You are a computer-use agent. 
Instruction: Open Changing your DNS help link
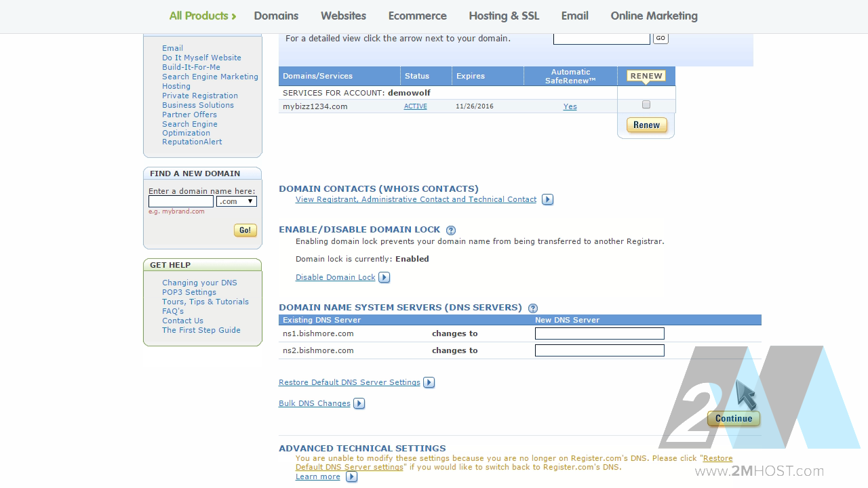click(x=199, y=283)
